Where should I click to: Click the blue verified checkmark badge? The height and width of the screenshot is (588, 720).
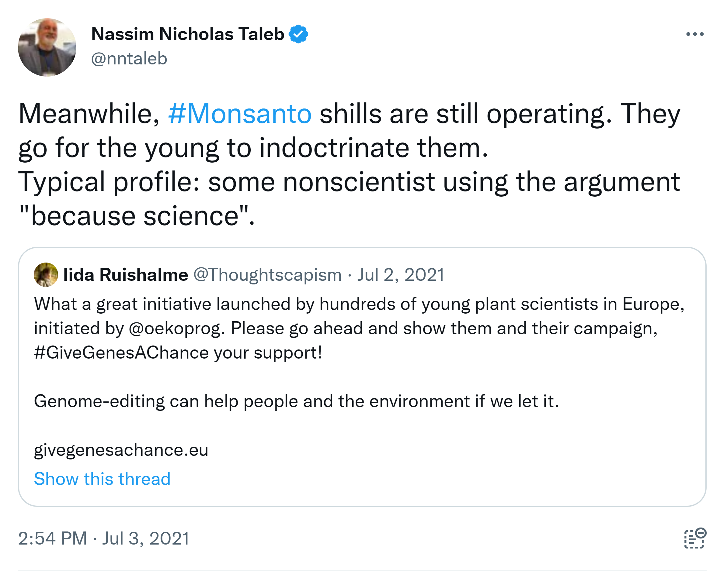298,34
